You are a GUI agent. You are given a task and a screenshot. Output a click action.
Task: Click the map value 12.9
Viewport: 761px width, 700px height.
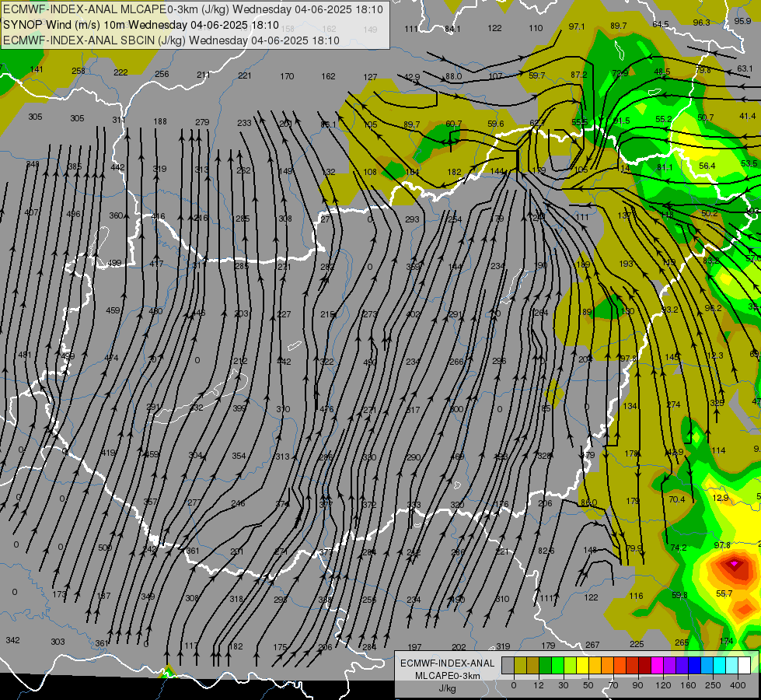pos(721,498)
